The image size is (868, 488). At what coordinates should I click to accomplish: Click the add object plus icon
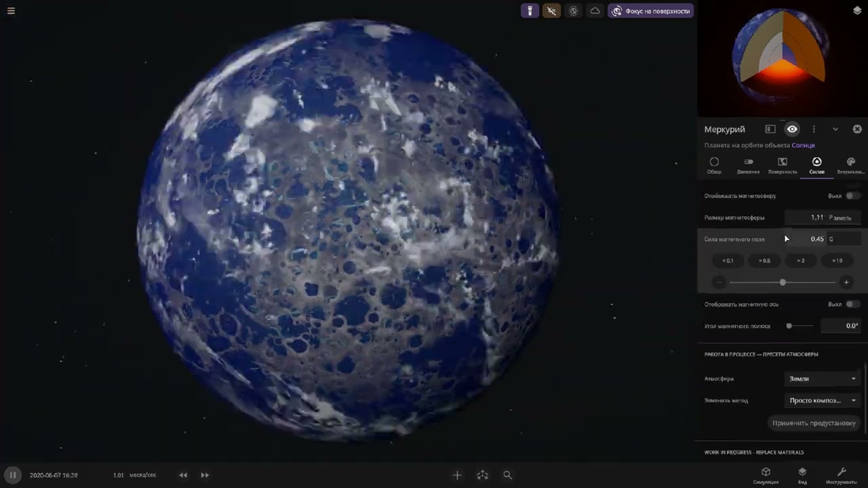tap(457, 475)
